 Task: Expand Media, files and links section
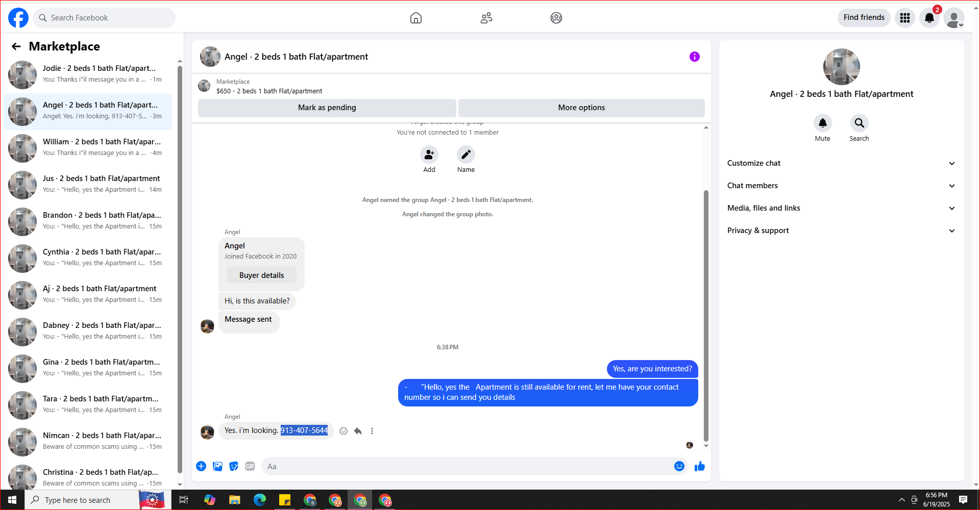point(842,208)
